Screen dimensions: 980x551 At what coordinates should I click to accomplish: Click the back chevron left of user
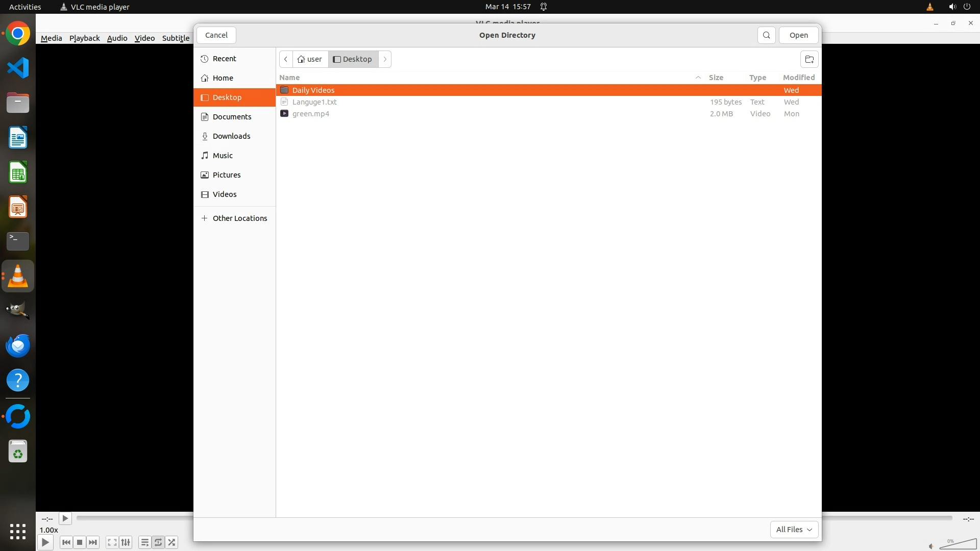[286, 59]
